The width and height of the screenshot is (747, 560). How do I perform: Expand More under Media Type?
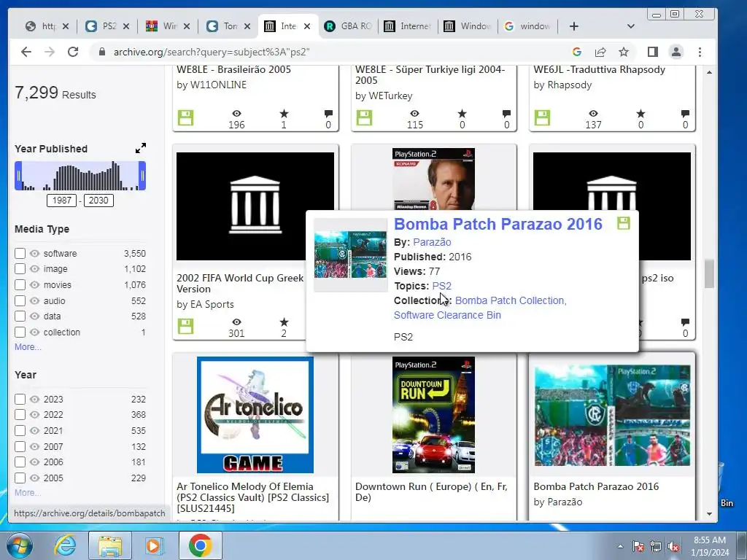click(x=28, y=346)
